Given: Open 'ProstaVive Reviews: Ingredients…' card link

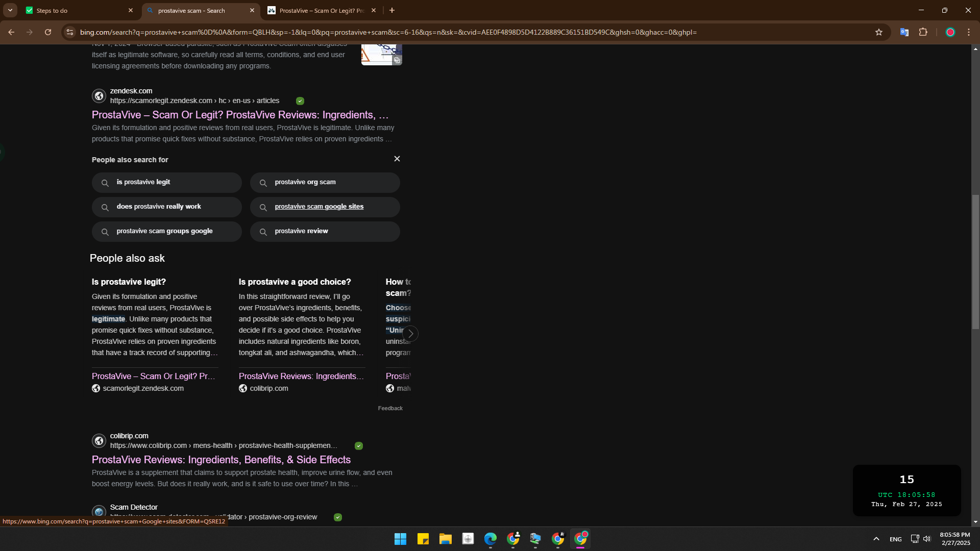Looking at the screenshot, I should tap(301, 376).
